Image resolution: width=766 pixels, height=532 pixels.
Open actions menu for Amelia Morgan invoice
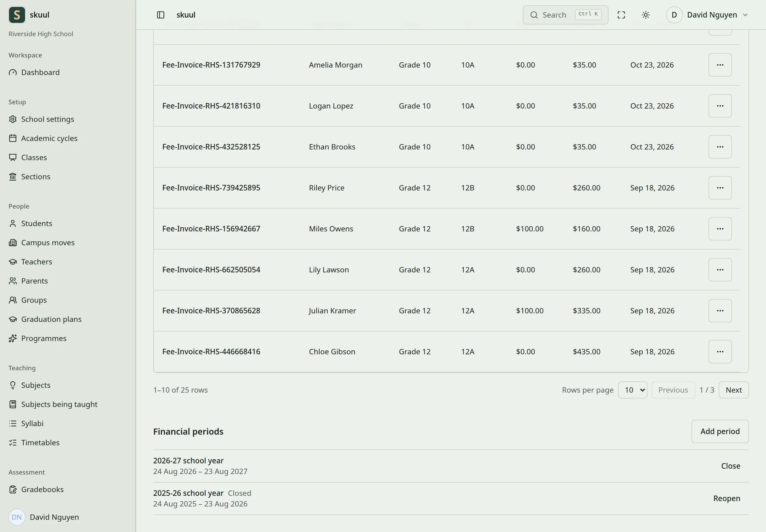coord(720,65)
